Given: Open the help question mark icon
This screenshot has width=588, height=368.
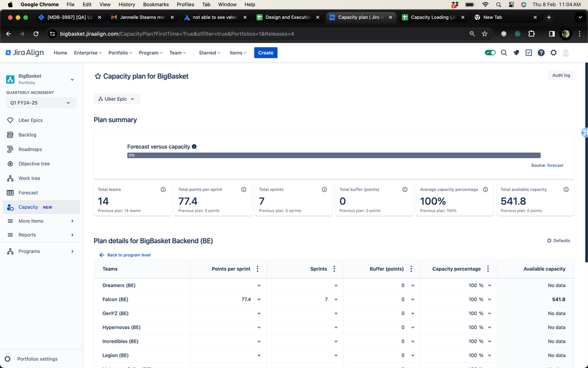Looking at the screenshot, I should coord(541,52).
